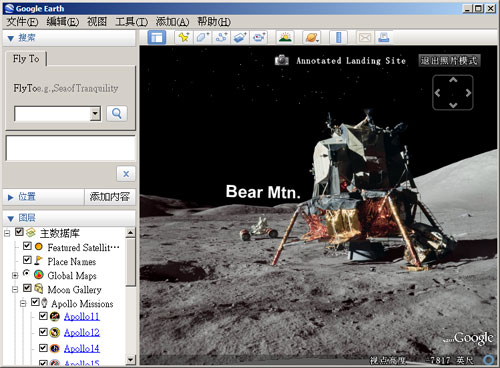The width and height of the screenshot is (500, 368).
Task: Click the Google Earth logo in title bar
Action: coord(9,9)
